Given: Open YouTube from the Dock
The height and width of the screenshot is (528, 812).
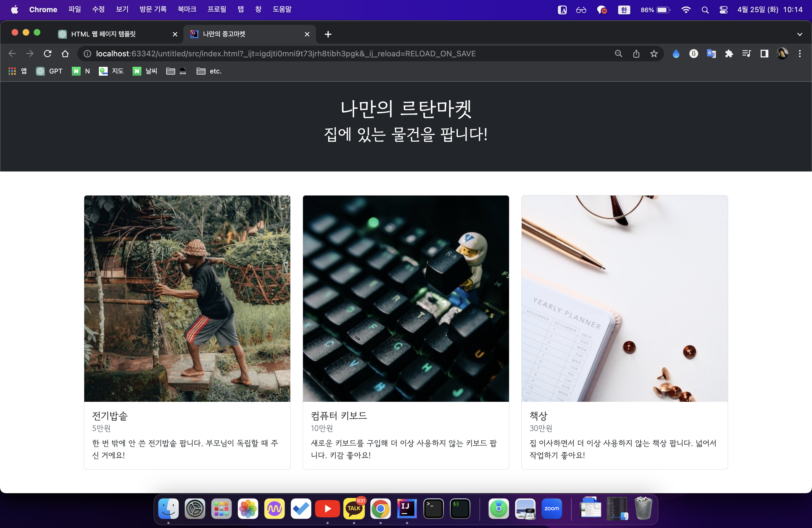Looking at the screenshot, I should click(327, 509).
